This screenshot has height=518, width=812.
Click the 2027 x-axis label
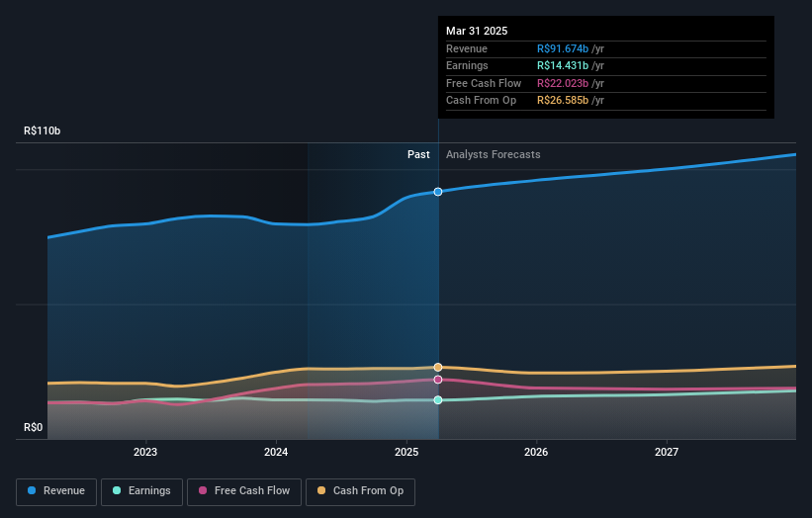(667, 453)
